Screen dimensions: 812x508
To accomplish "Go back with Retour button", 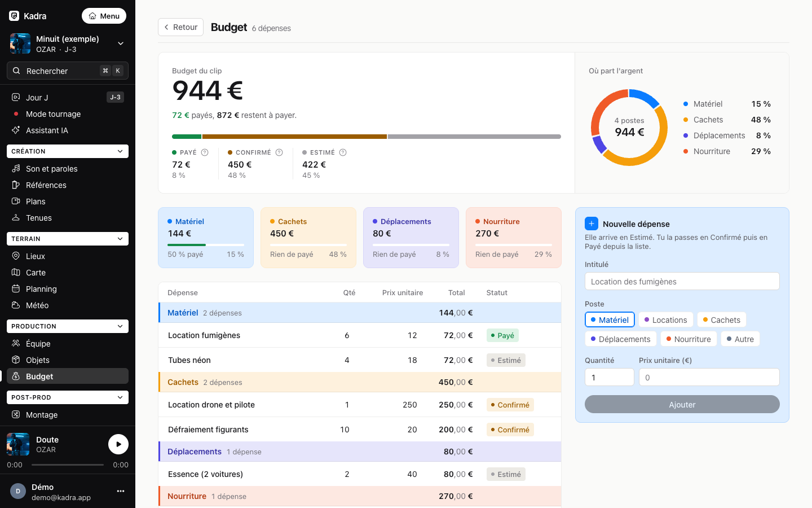I will click(x=180, y=27).
